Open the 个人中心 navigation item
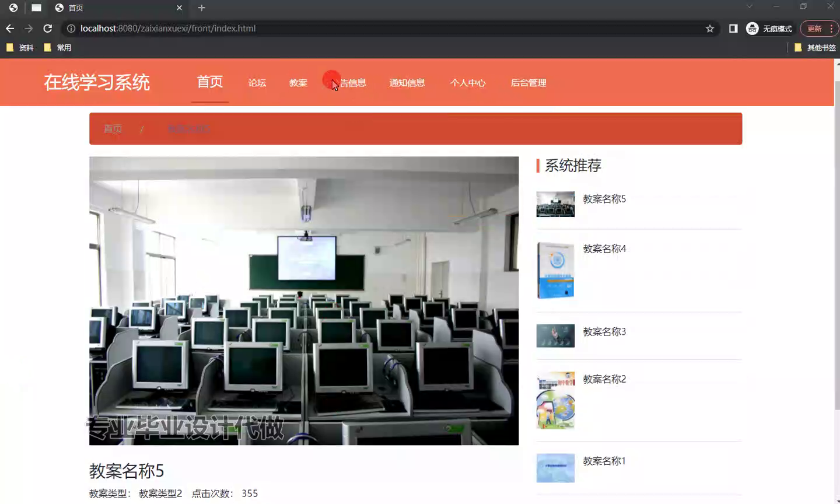840x504 pixels. tap(468, 83)
